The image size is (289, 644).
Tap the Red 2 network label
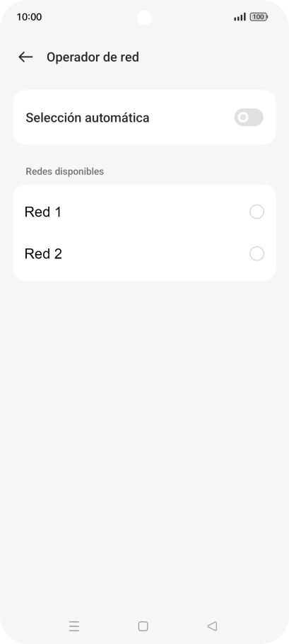[43, 254]
